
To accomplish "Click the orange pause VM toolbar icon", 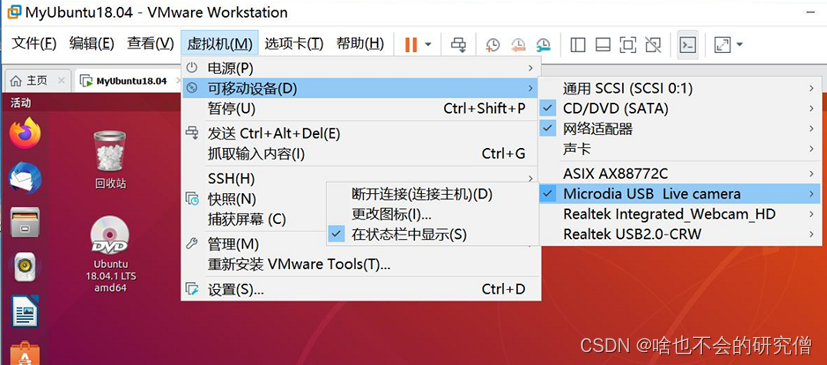I will point(411,45).
